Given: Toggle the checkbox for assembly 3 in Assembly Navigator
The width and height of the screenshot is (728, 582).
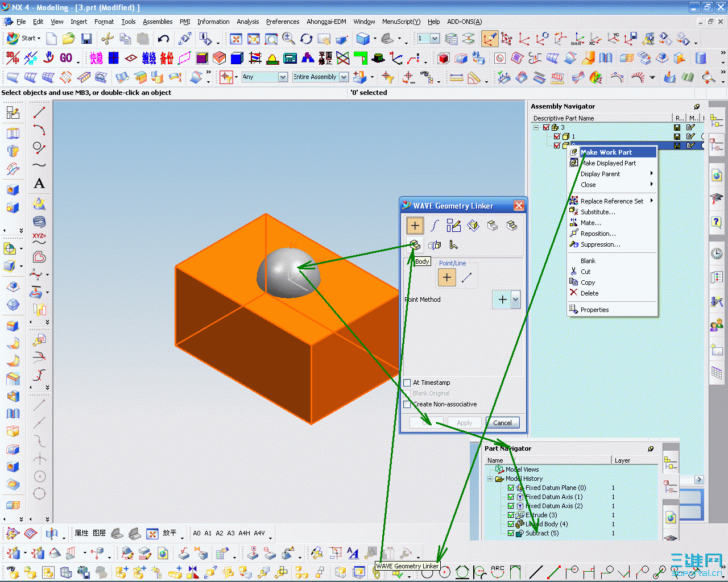Looking at the screenshot, I should (546, 127).
